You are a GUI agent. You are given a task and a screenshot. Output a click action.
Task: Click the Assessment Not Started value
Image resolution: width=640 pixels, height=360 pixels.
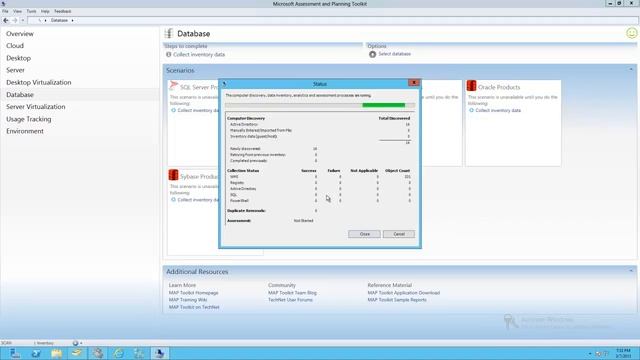coord(303,220)
